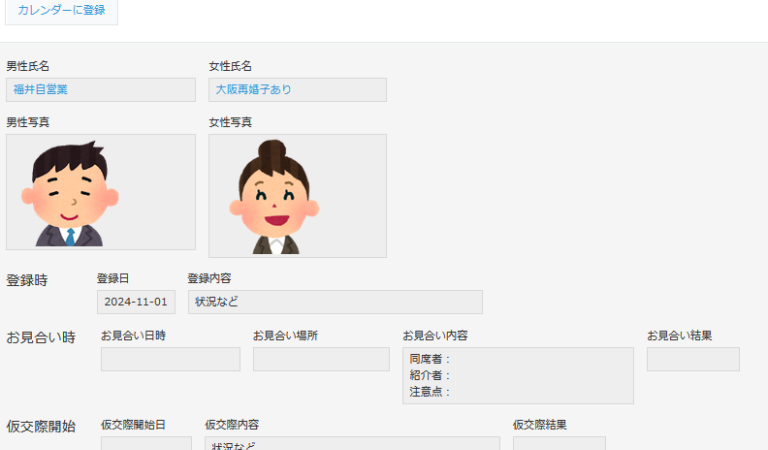Click the 登録時 section heading

click(x=27, y=281)
